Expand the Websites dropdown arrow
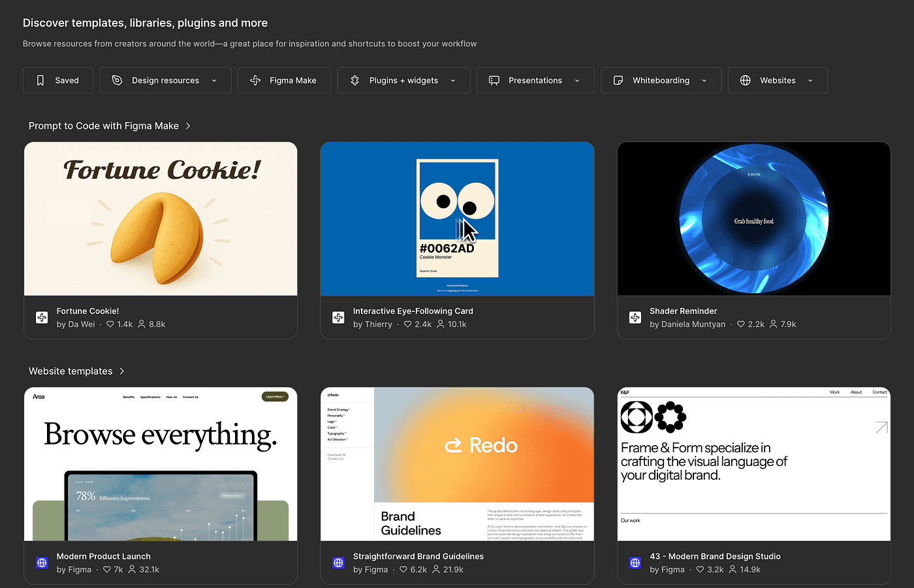Viewport: 914px width, 588px height. (811, 81)
